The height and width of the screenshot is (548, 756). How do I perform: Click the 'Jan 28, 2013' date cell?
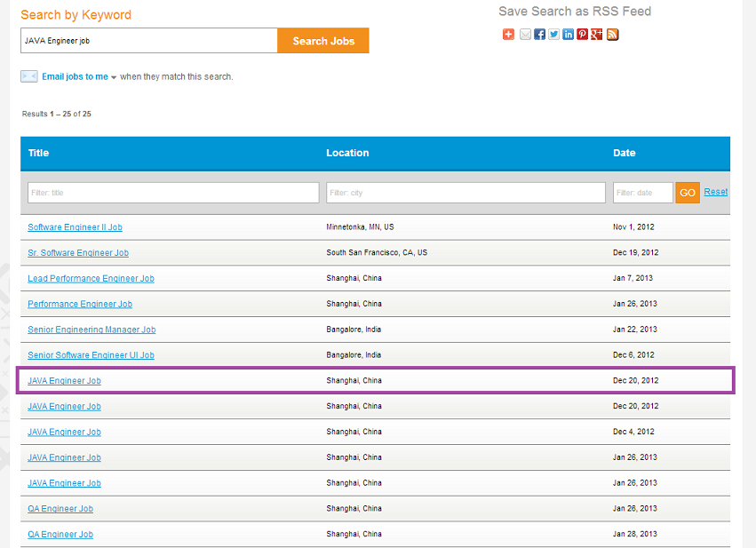[x=634, y=534]
